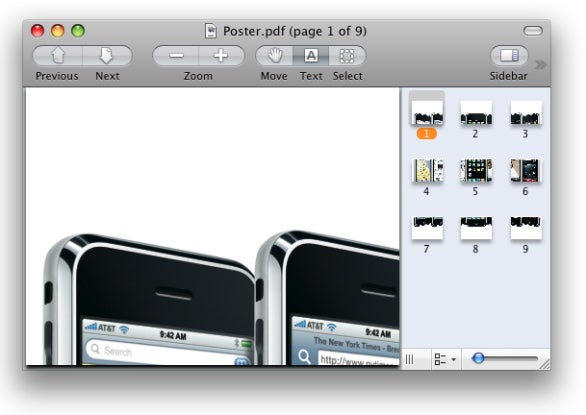Click the toolbar hide pill button
The width and height of the screenshot is (586, 415).
point(533,31)
